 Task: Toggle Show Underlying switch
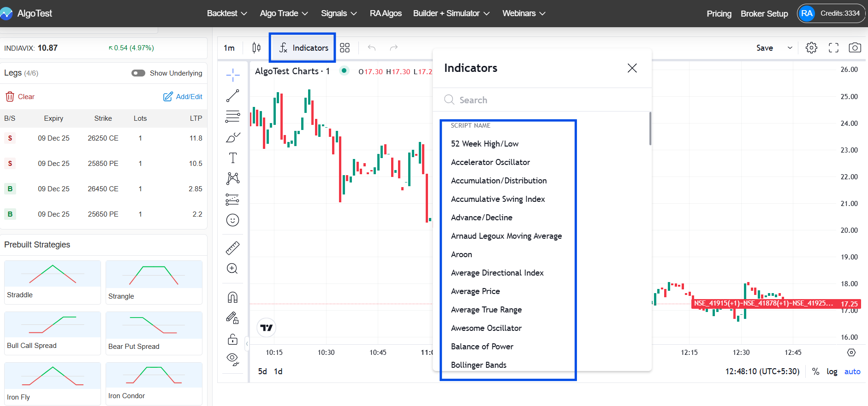tap(138, 73)
